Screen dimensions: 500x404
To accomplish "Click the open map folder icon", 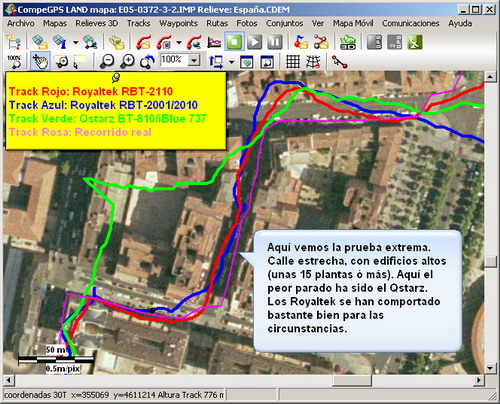I will coord(40,42).
